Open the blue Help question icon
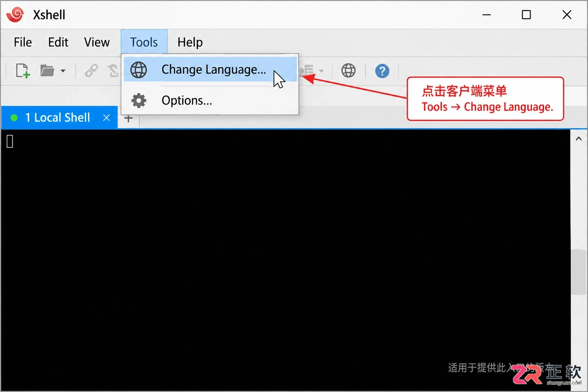Image resolution: width=588 pixels, height=392 pixels. pos(382,71)
